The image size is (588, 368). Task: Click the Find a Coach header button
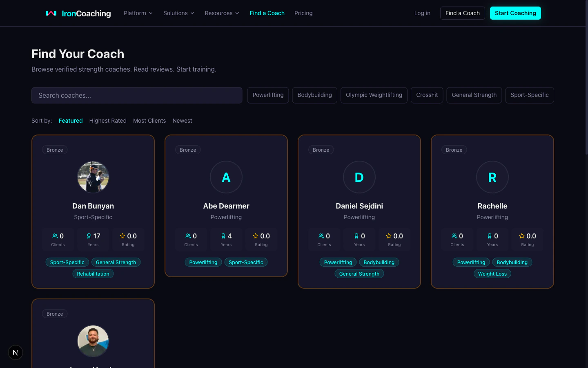point(462,13)
